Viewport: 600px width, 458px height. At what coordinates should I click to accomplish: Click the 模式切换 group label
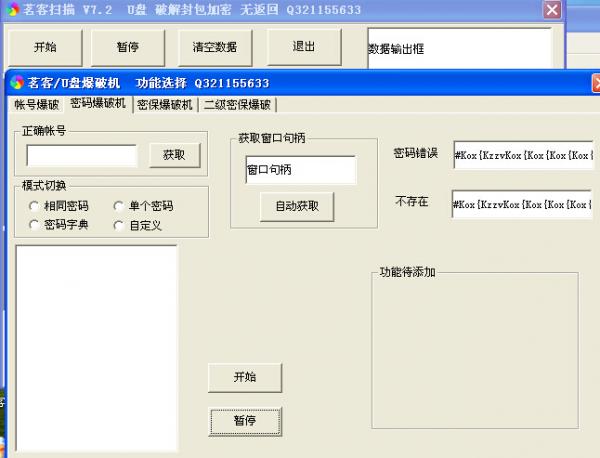[x=44, y=186]
